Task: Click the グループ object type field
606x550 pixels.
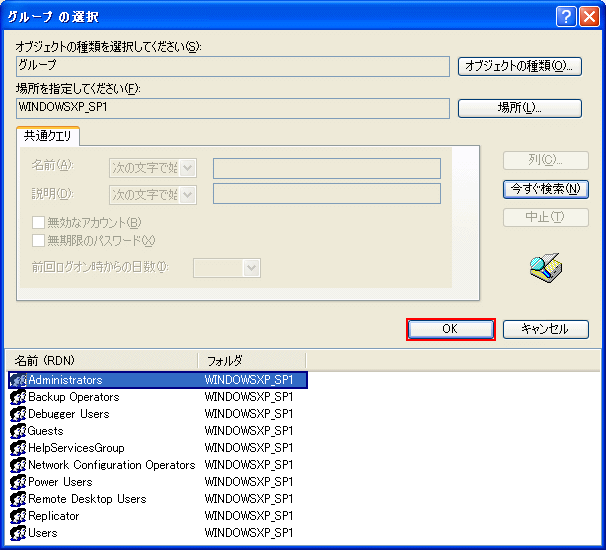Action: point(233,66)
